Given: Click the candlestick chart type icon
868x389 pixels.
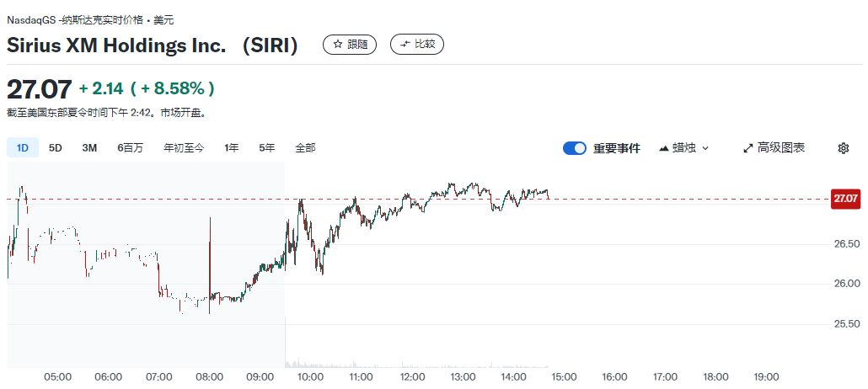Looking at the screenshot, I should [x=664, y=148].
